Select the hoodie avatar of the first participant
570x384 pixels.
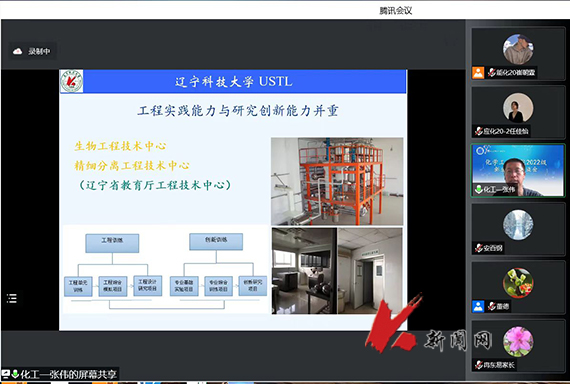click(x=518, y=49)
